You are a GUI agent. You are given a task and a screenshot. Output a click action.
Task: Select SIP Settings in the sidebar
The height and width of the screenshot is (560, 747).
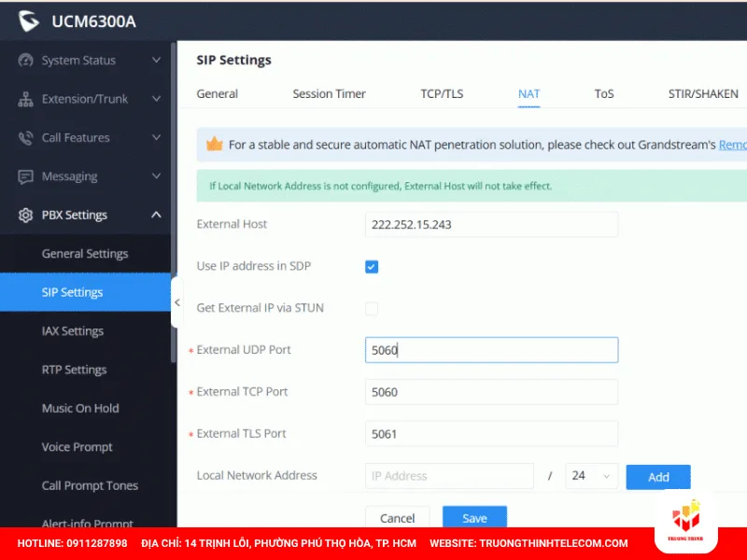[x=85, y=292]
